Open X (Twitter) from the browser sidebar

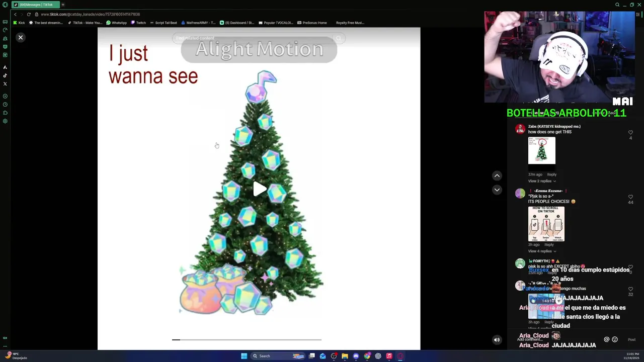pos(5,84)
